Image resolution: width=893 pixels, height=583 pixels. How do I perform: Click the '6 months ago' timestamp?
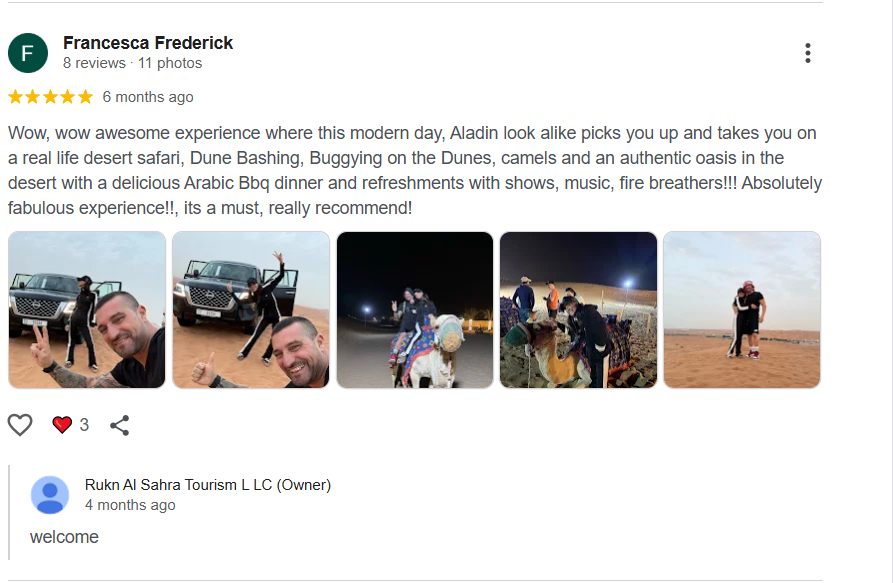[148, 97]
